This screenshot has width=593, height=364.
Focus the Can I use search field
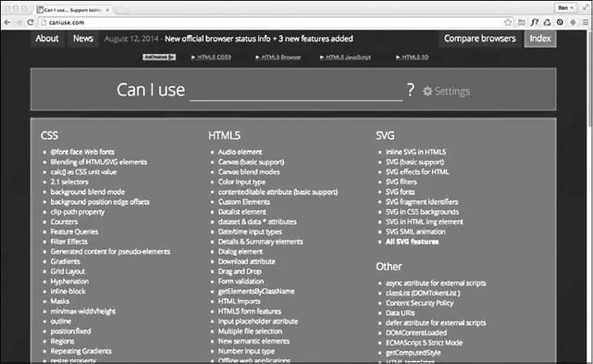click(x=296, y=91)
